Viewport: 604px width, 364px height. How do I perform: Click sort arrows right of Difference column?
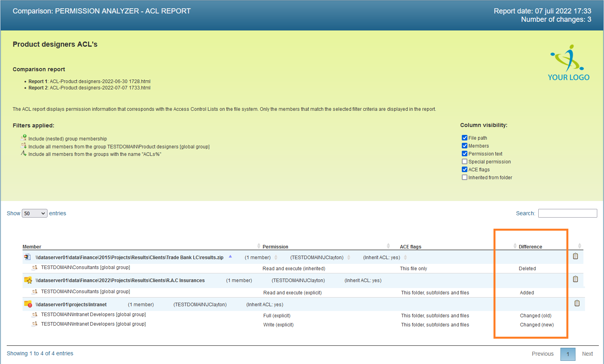click(x=579, y=246)
